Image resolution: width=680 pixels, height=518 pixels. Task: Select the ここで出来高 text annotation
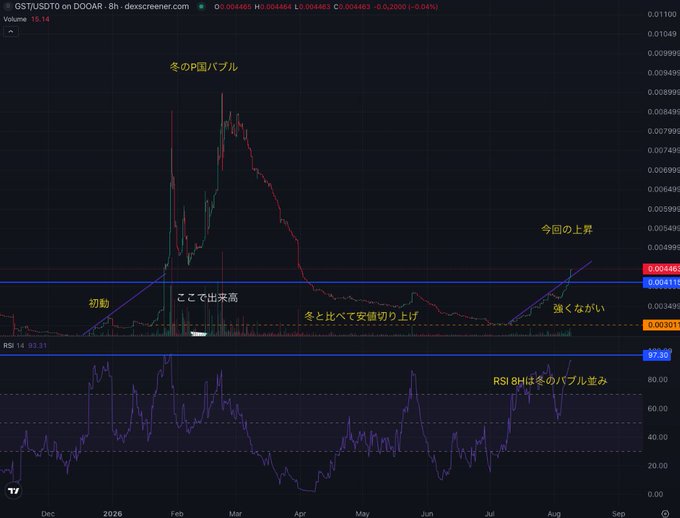pos(207,298)
